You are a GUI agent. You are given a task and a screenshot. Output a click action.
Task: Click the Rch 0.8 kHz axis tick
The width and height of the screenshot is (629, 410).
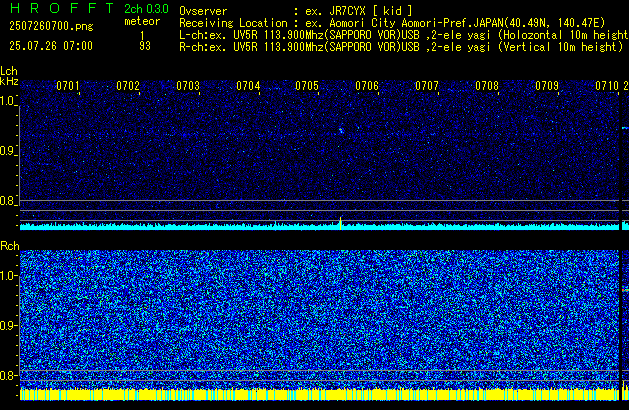[9, 375]
